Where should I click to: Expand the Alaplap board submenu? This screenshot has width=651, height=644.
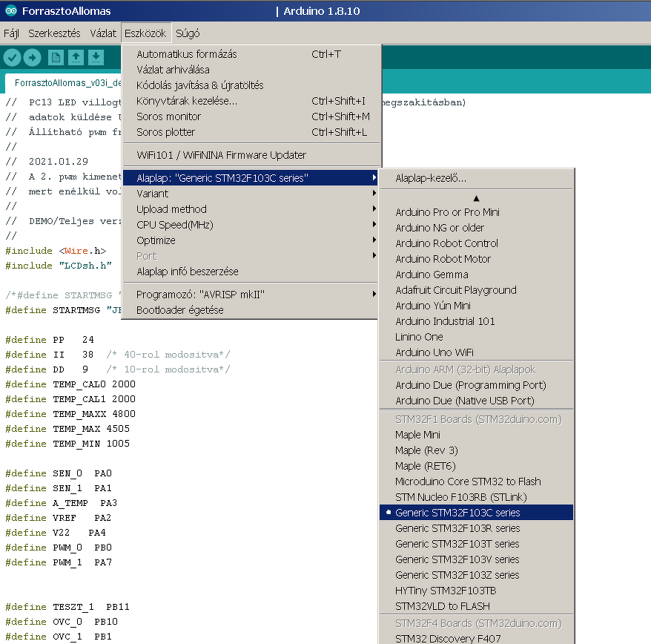click(251, 178)
